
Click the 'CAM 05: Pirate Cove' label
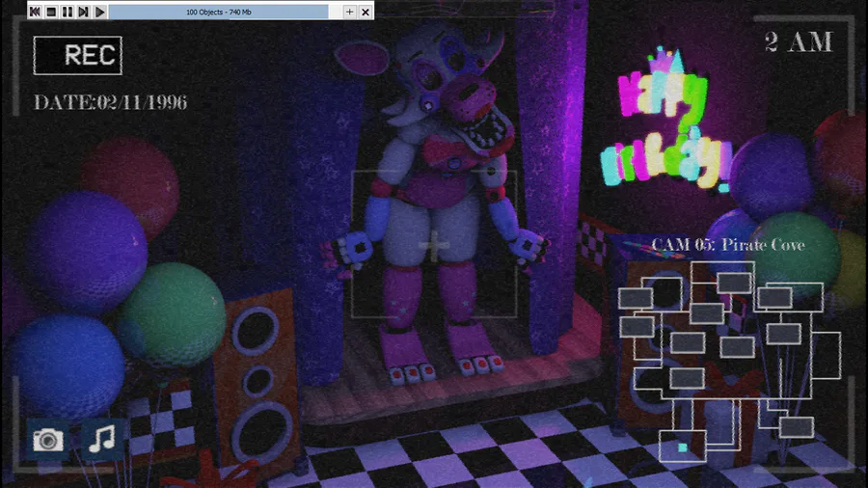(728, 245)
